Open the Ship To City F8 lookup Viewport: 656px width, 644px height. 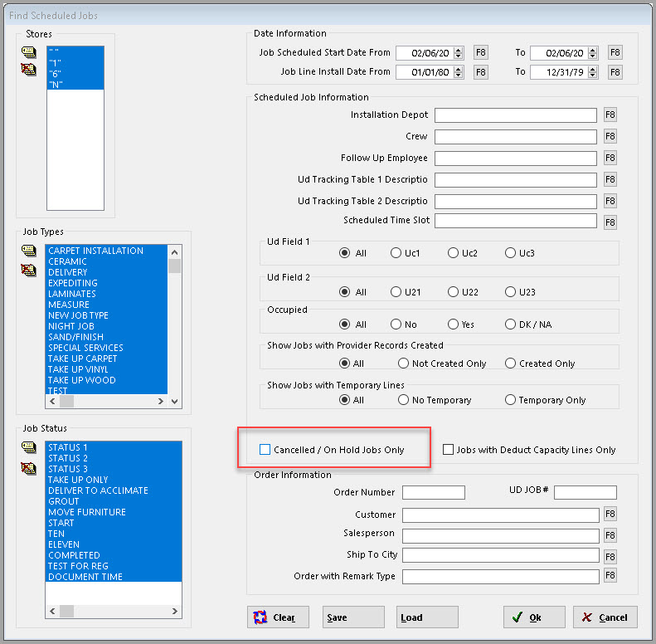click(x=610, y=557)
